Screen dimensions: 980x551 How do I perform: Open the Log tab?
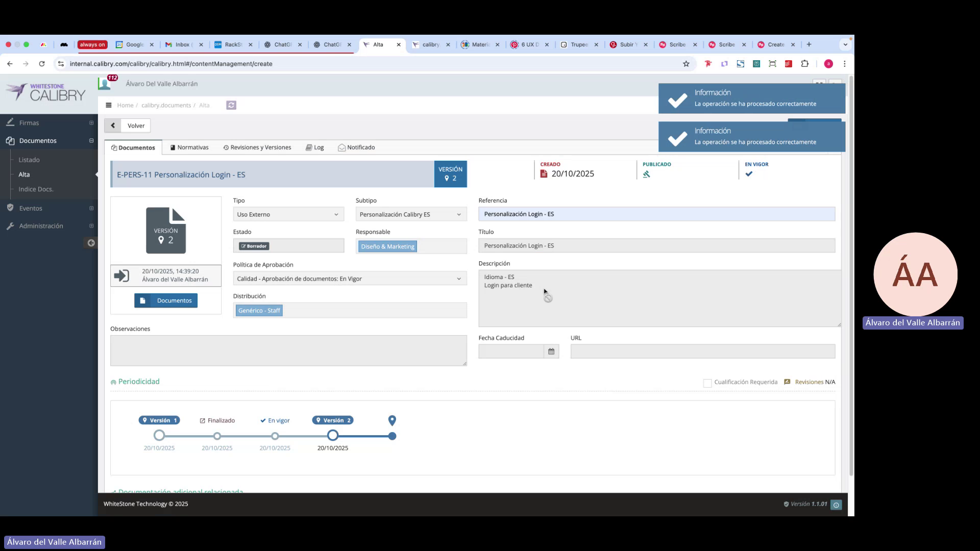(x=315, y=147)
